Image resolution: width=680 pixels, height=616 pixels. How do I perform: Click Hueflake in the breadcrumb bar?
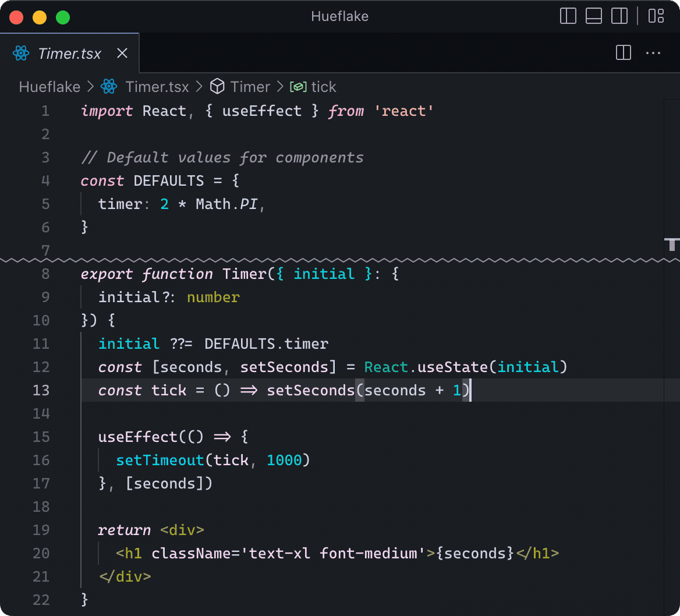click(x=49, y=86)
